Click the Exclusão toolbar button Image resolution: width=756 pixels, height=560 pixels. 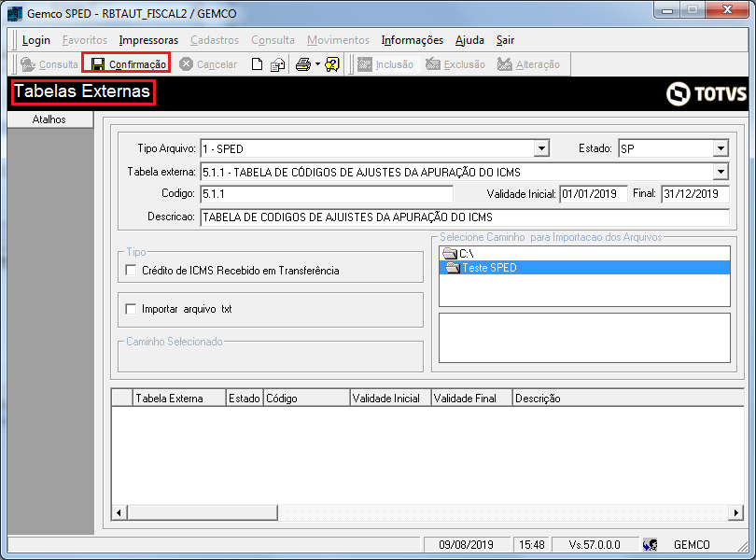click(455, 64)
